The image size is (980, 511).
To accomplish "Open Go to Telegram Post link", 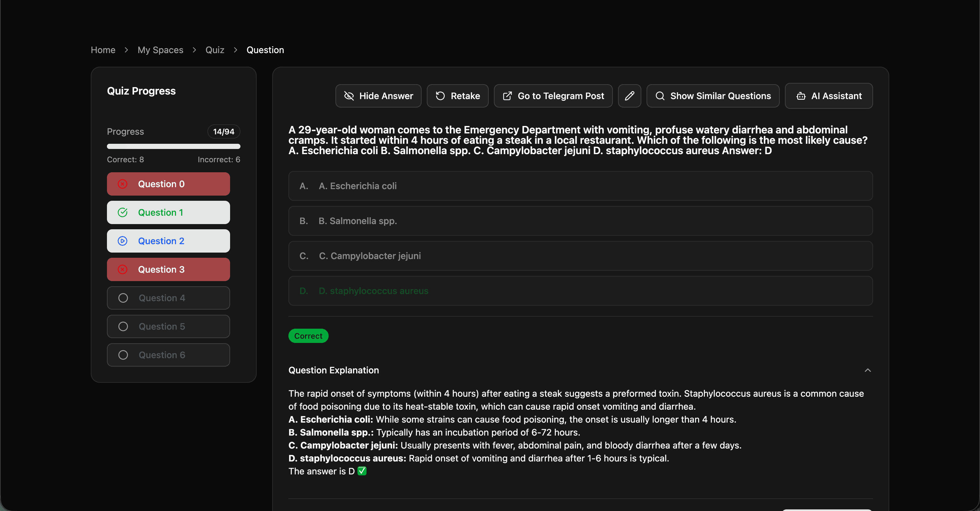I will click(x=553, y=96).
